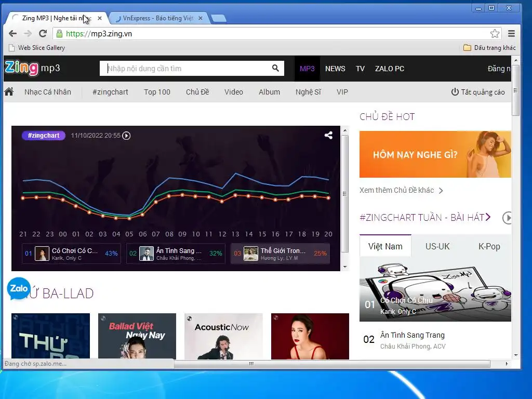
Task: Open the Top 100 nav item
Action: coord(157,92)
